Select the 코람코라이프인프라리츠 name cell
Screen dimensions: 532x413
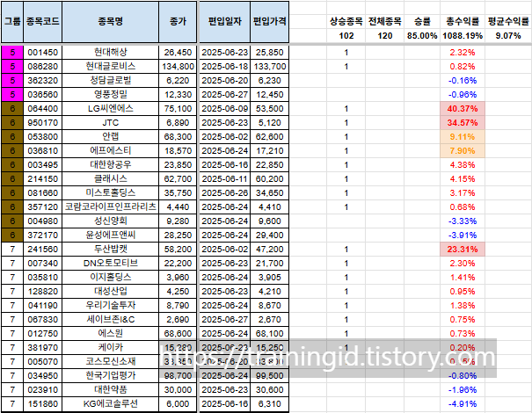tap(110, 207)
